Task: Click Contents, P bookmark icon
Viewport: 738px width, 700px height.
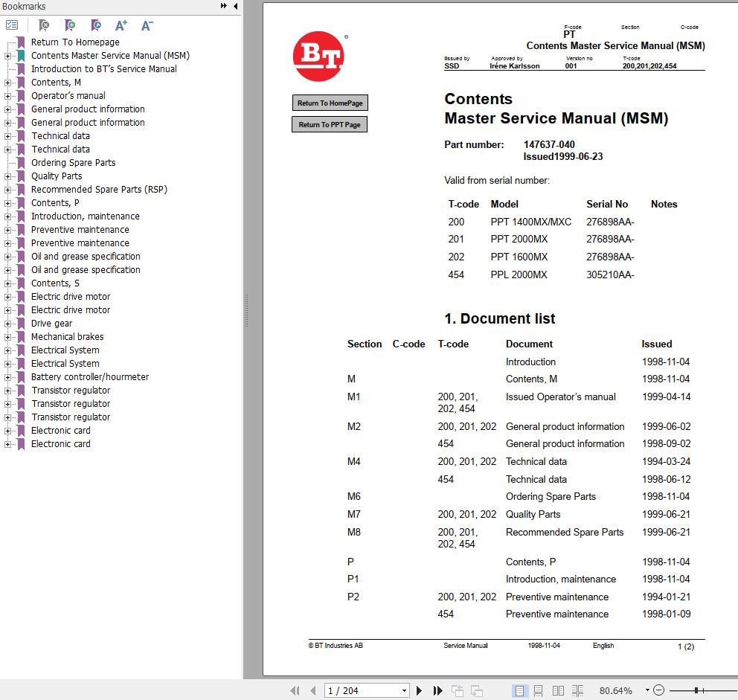Action: [x=21, y=203]
